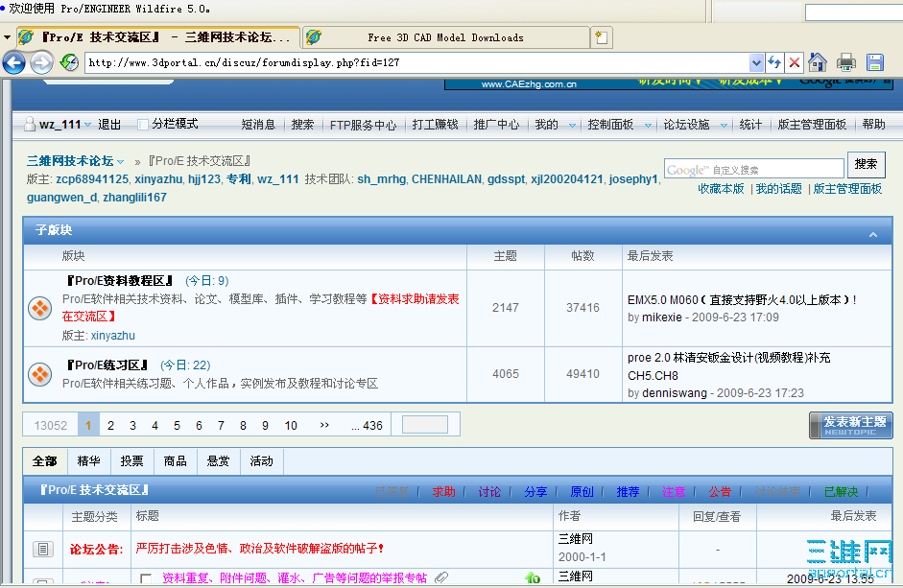Image resolution: width=903 pixels, height=588 pixels.
Task: Tick the checkbox beside 资料重复 thread
Action: (146, 577)
